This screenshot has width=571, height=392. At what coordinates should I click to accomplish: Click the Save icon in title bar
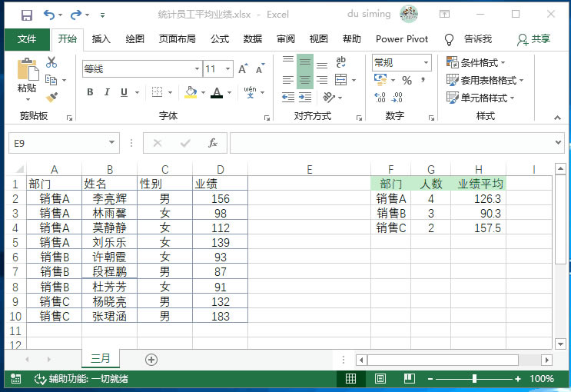pyautogui.click(x=27, y=15)
